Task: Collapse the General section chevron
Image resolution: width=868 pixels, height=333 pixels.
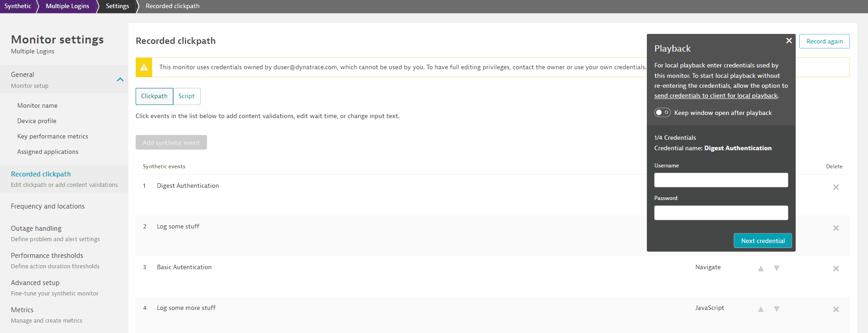Action: click(x=120, y=80)
